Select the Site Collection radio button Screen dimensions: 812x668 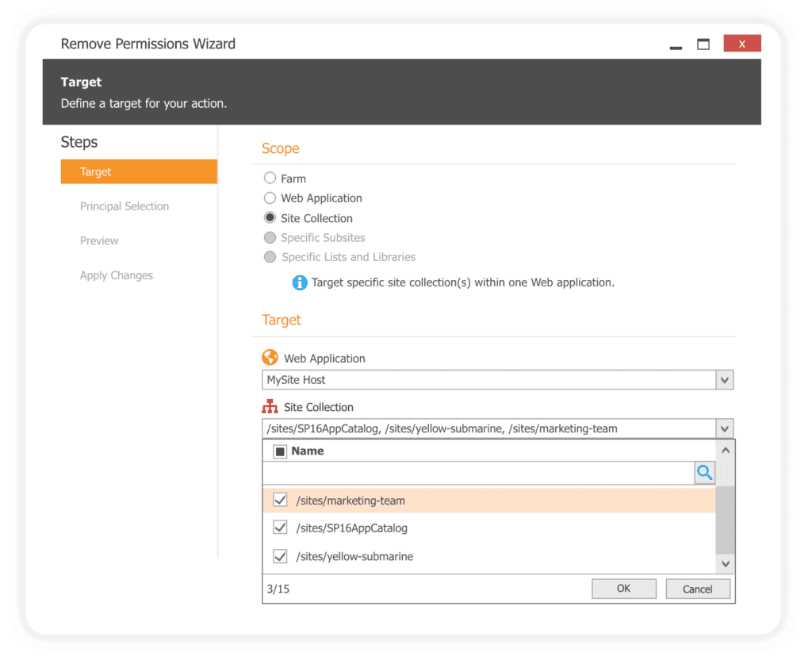[x=270, y=218]
